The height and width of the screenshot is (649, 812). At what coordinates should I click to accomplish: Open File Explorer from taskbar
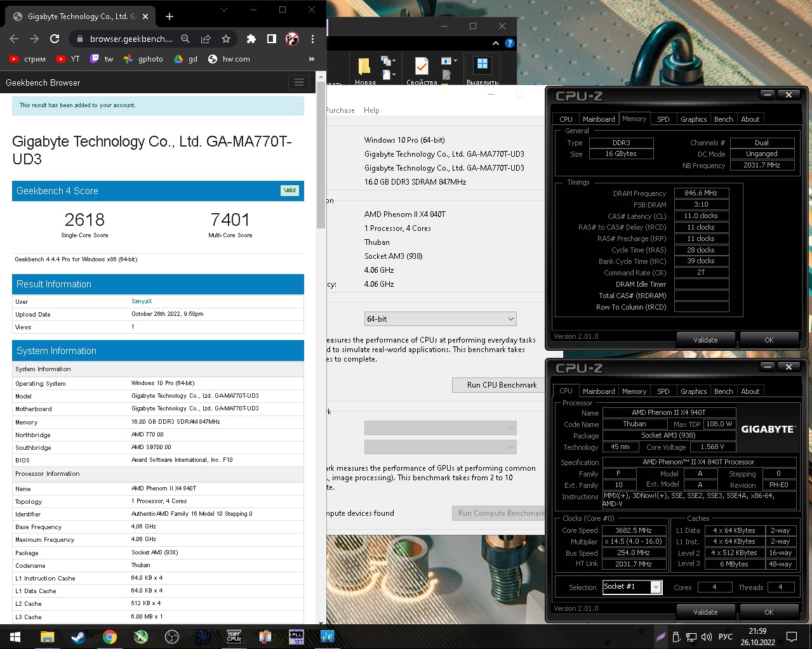click(48, 637)
